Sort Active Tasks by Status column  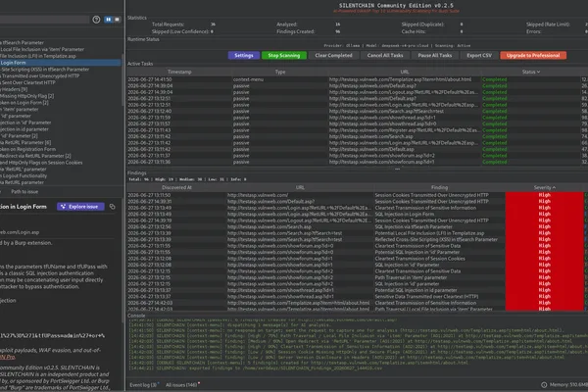point(531,72)
